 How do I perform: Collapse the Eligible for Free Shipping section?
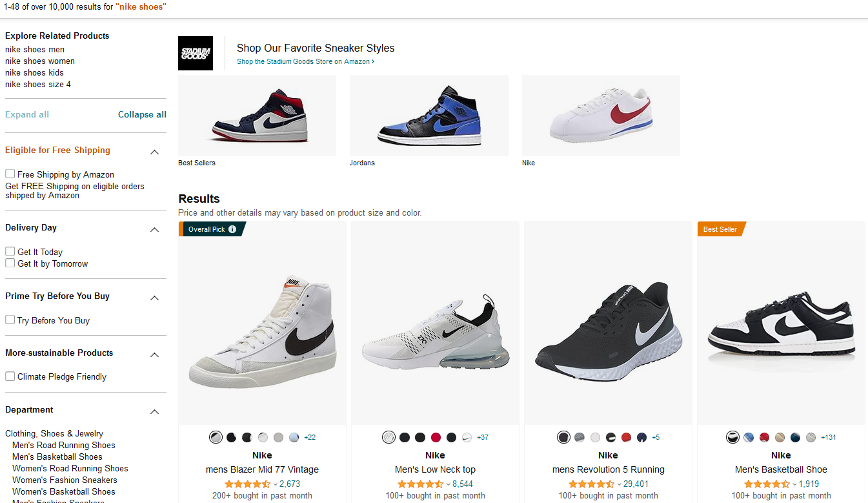(154, 152)
